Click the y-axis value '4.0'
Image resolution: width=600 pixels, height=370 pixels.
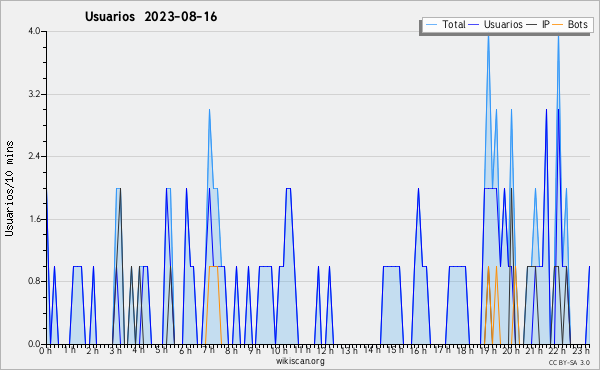click(x=34, y=31)
